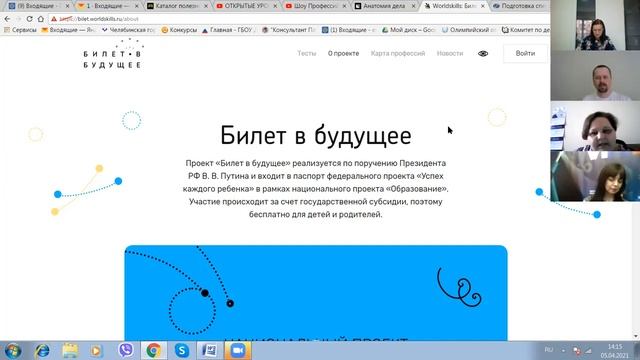Click the browser back arrow
This screenshot has width=640, height=360.
tap(7, 19)
